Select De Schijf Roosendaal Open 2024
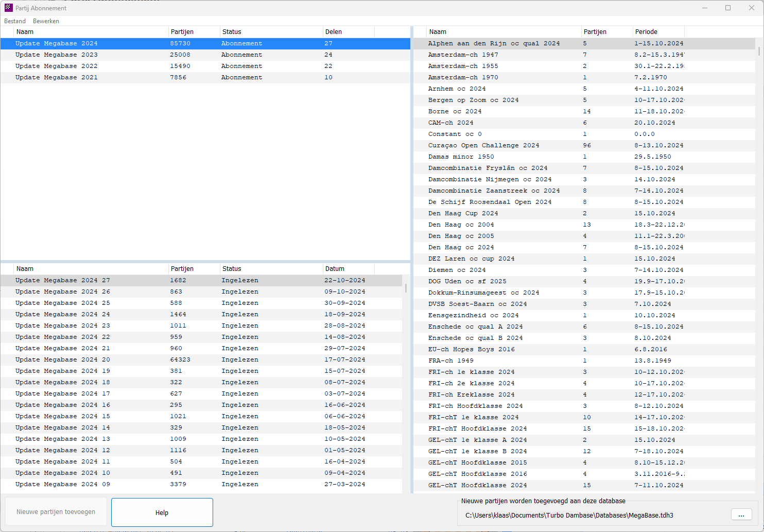This screenshot has width=764, height=532. click(584, 202)
